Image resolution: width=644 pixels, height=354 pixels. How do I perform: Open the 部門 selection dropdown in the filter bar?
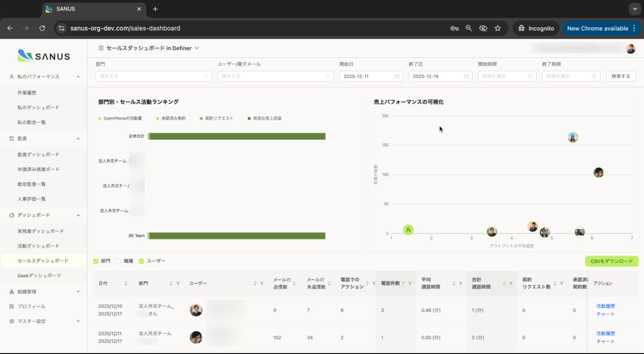(153, 76)
